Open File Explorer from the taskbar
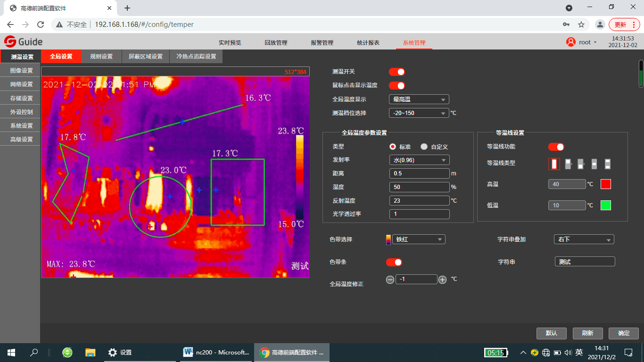This screenshot has height=362, width=644. [91, 352]
